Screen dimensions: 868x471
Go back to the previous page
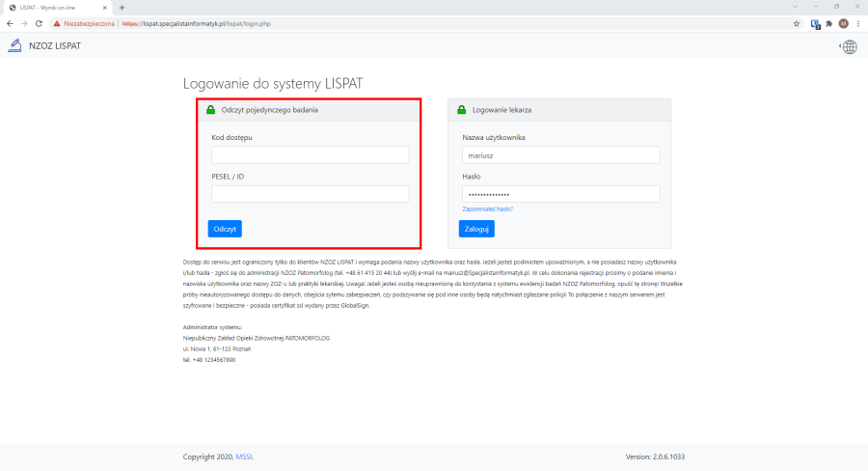(x=10, y=23)
